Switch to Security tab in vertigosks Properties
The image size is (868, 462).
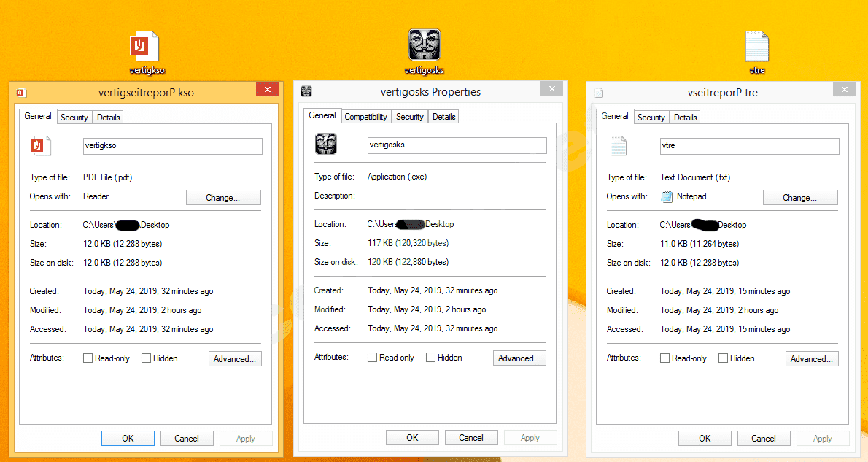[410, 117]
